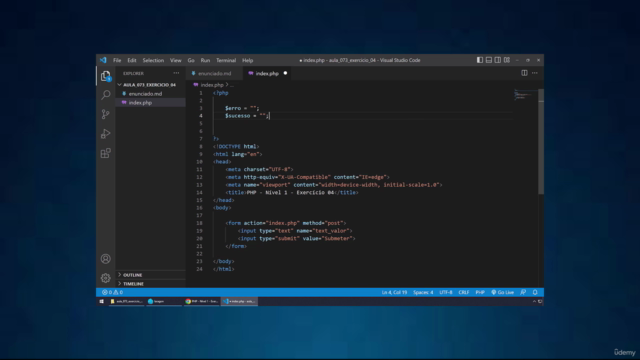
Task: Show hidden system tray icons chevron
Action: 534,301
